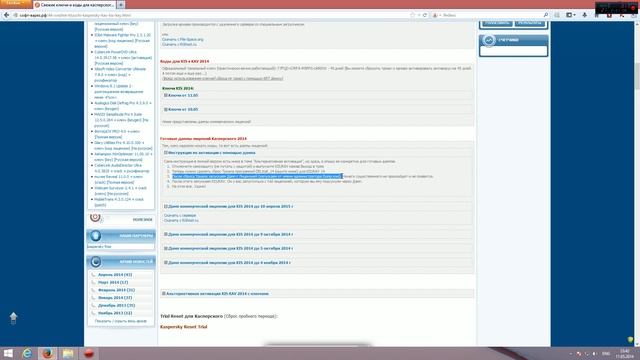Click show/hide full archive link
This screenshot has width=640, height=360.
(x=120, y=321)
